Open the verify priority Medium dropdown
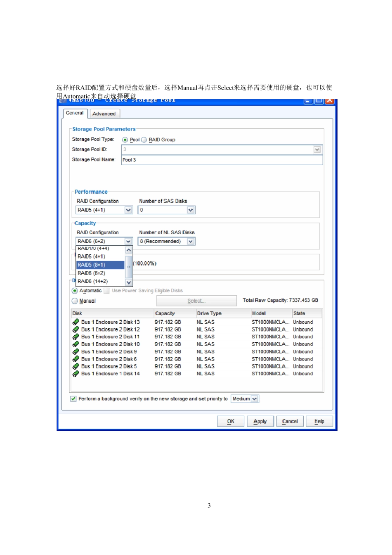The height and width of the screenshot is (555, 392). tap(255, 399)
